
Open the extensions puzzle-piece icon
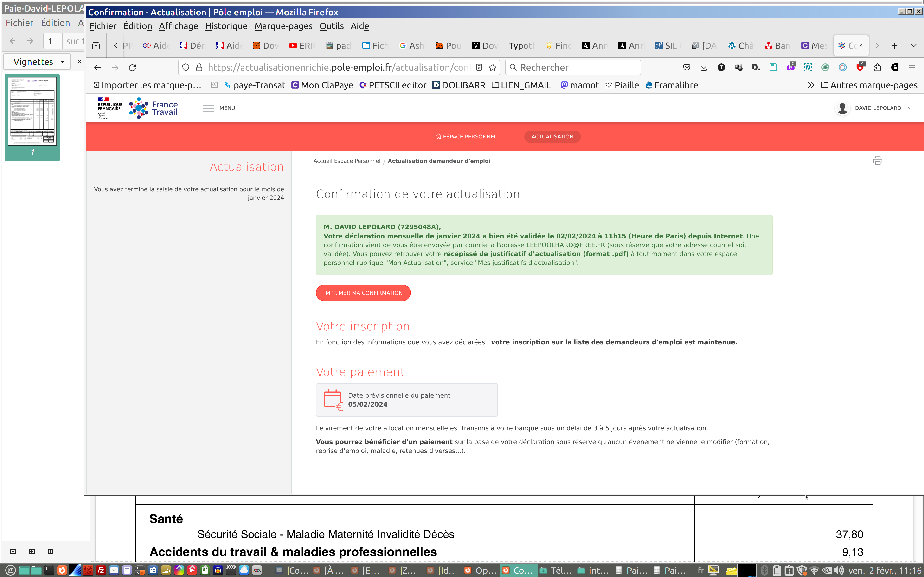[x=877, y=68]
